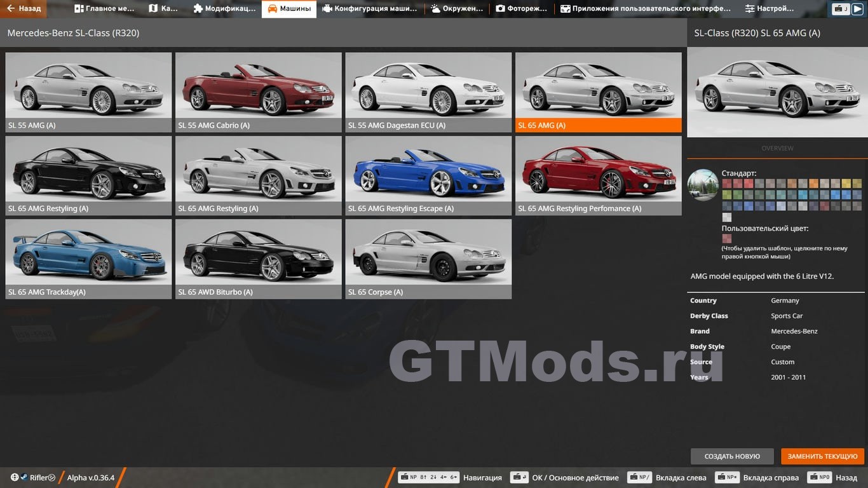Pick the lone white swatch on the last palette row
This screenshot has width=868, height=488.
coord(727,217)
